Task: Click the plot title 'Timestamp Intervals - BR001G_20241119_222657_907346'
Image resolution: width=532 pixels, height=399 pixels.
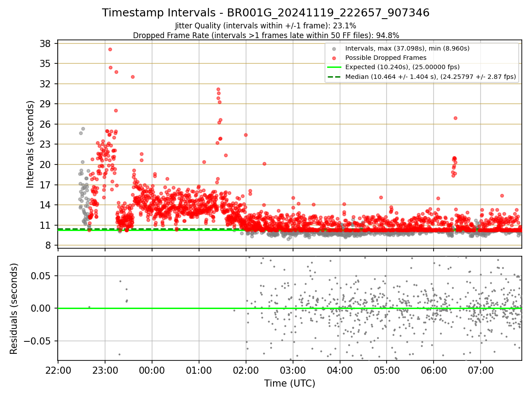Action: click(266, 13)
